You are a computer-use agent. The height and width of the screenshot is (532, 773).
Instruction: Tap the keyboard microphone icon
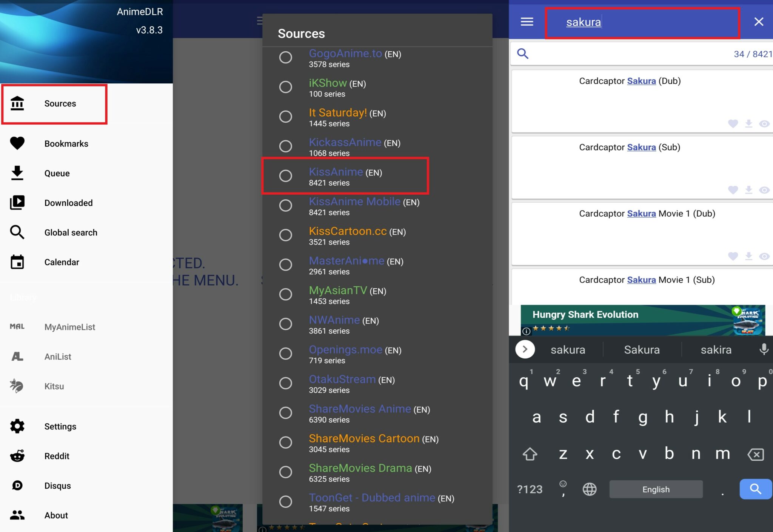point(764,349)
